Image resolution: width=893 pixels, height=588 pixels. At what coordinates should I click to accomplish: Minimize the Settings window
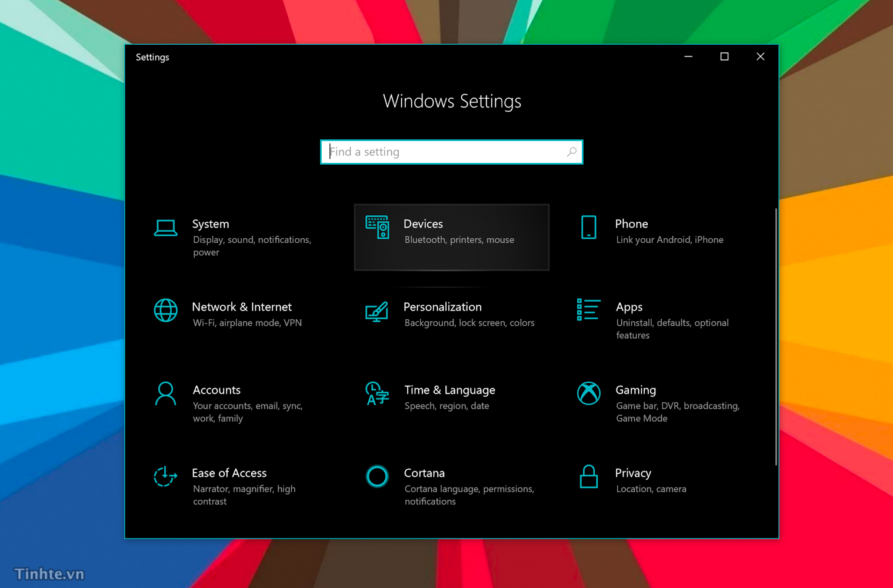(688, 56)
